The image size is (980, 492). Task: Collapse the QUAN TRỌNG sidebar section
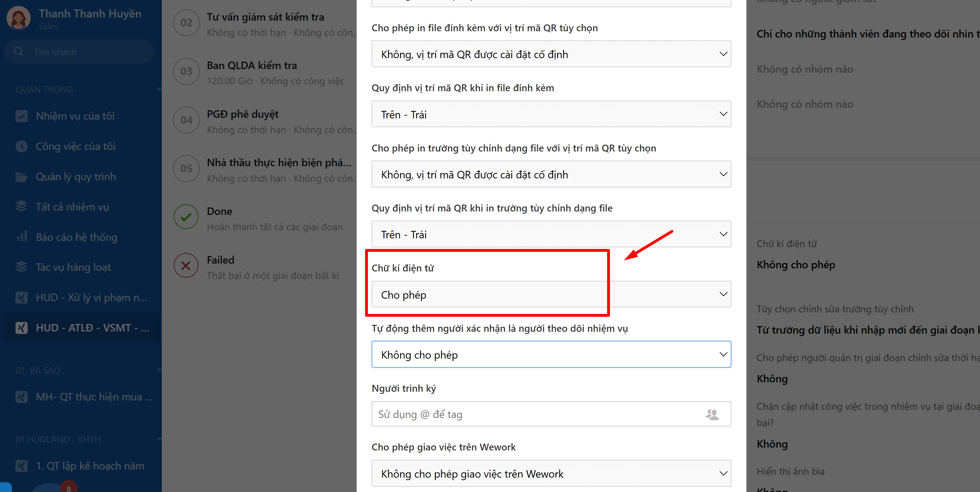159,89
